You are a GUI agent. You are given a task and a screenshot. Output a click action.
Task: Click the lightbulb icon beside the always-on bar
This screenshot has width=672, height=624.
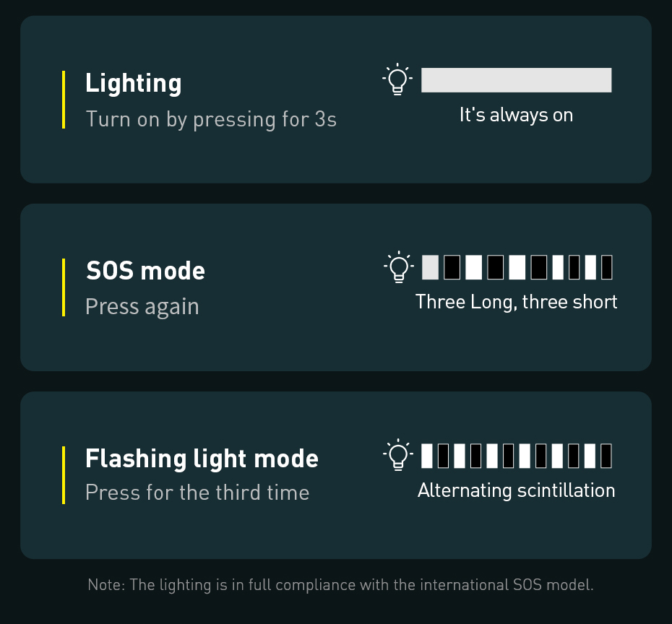[397, 80]
